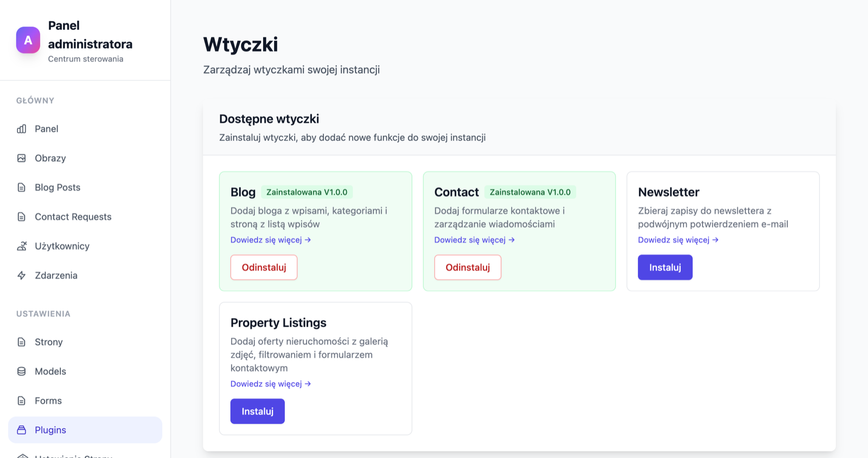Image resolution: width=868 pixels, height=458 pixels.
Task: Click Newsletter's 'Dowiedz się więcej' link
Action: pyautogui.click(x=678, y=240)
